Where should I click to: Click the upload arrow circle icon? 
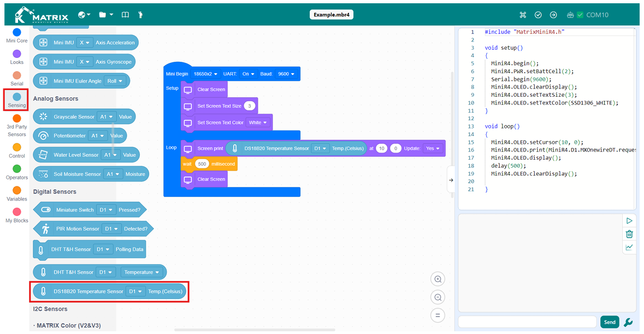pos(553,15)
